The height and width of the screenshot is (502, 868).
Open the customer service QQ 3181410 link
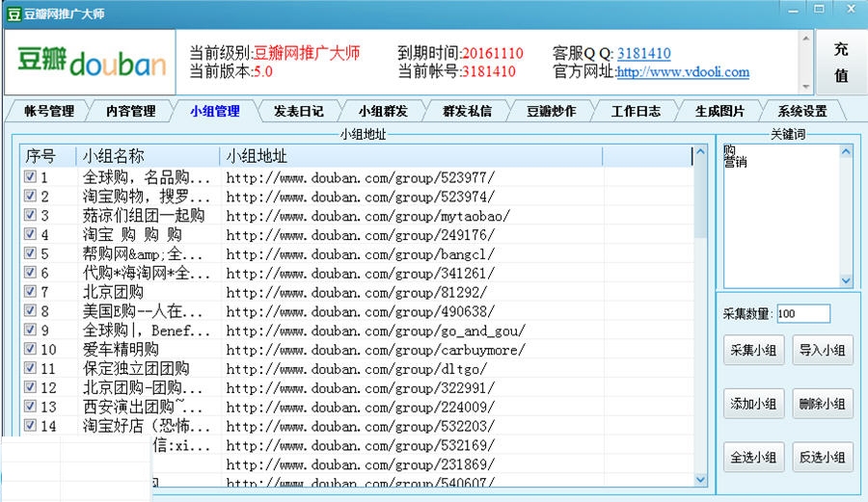tap(644, 53)
